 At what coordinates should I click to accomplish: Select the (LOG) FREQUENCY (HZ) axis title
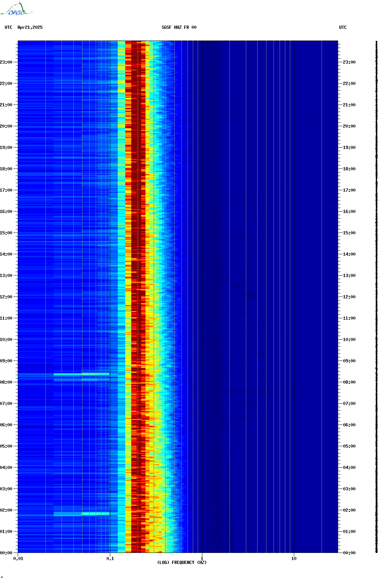pos(182,563)
